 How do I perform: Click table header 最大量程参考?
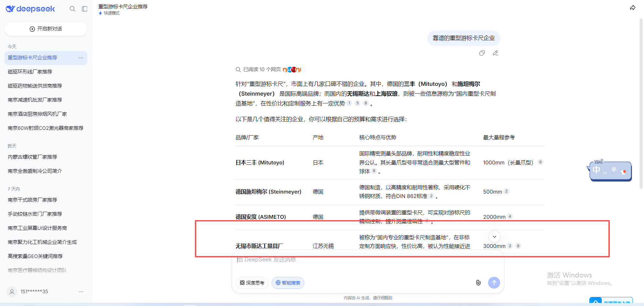pyautogui.click(x=499, y=138)
